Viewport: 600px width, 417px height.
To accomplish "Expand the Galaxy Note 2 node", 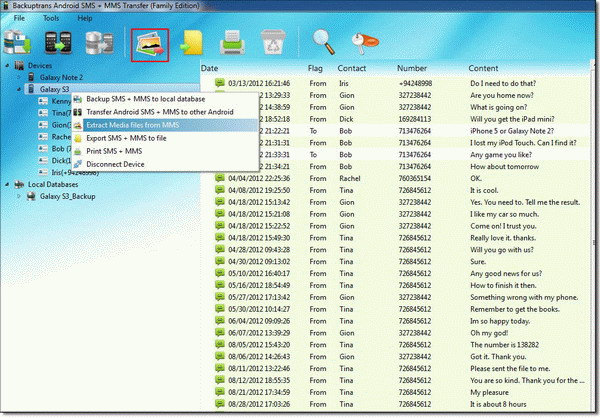I will click(19, 78).
